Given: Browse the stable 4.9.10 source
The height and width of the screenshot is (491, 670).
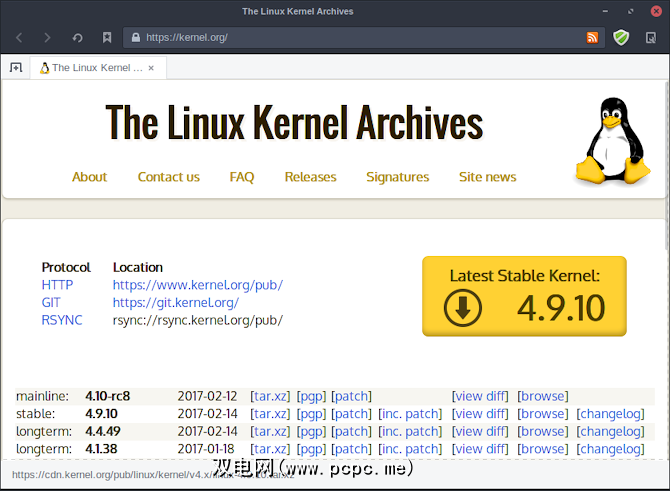Looking at the screenshot, I should [543, 414].
